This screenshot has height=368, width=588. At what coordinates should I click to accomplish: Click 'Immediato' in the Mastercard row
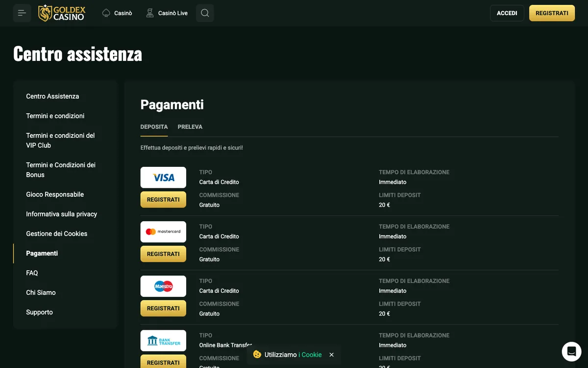[x=392, y=237]
